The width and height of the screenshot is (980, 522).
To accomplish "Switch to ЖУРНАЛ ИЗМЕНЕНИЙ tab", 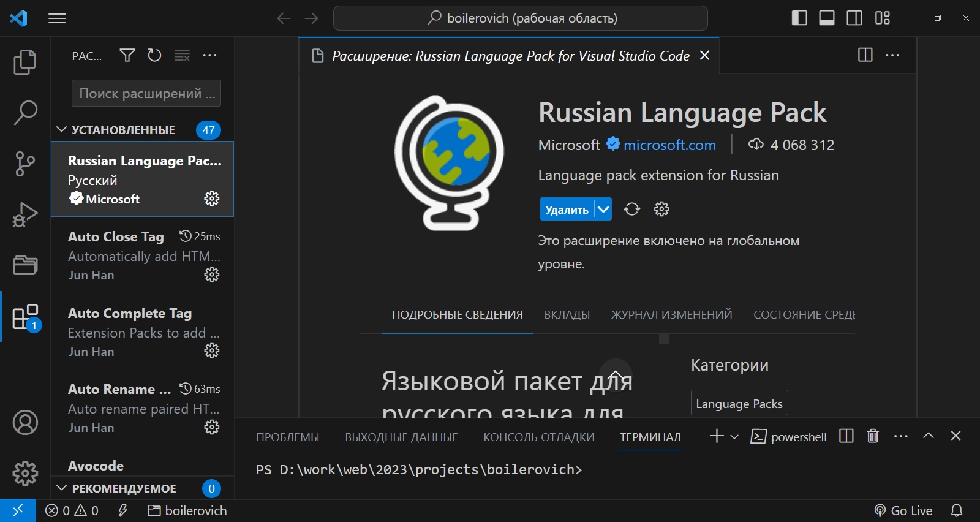I will point(672,315).
